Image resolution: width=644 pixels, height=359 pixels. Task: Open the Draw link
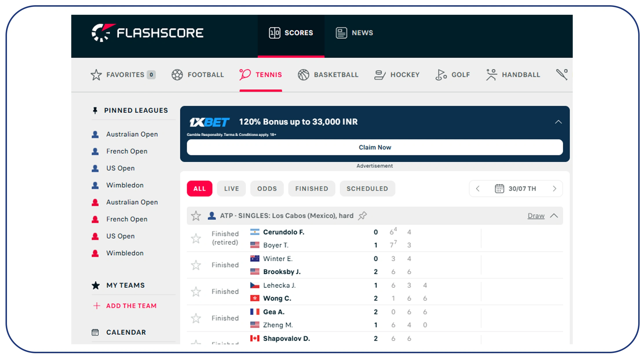(536, 216)
